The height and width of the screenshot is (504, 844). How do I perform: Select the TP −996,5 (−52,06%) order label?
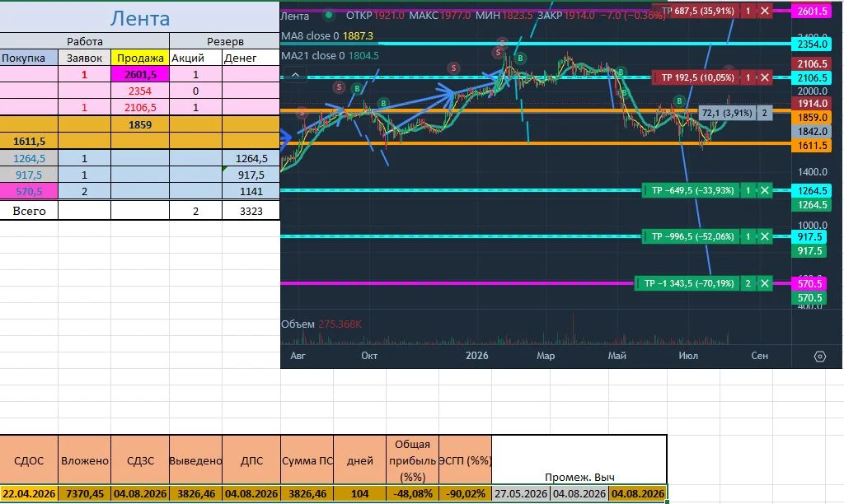(x=692, y=236)
